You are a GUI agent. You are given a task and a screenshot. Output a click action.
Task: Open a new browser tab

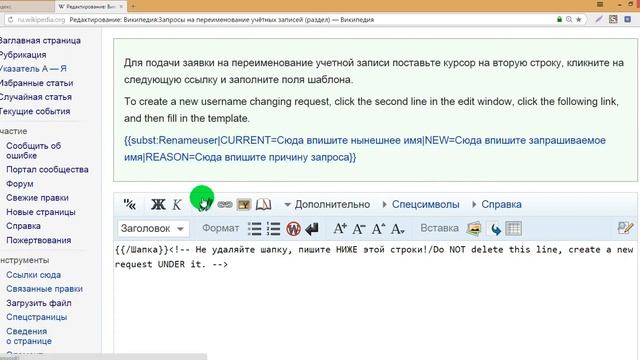[x=133, y=6]
